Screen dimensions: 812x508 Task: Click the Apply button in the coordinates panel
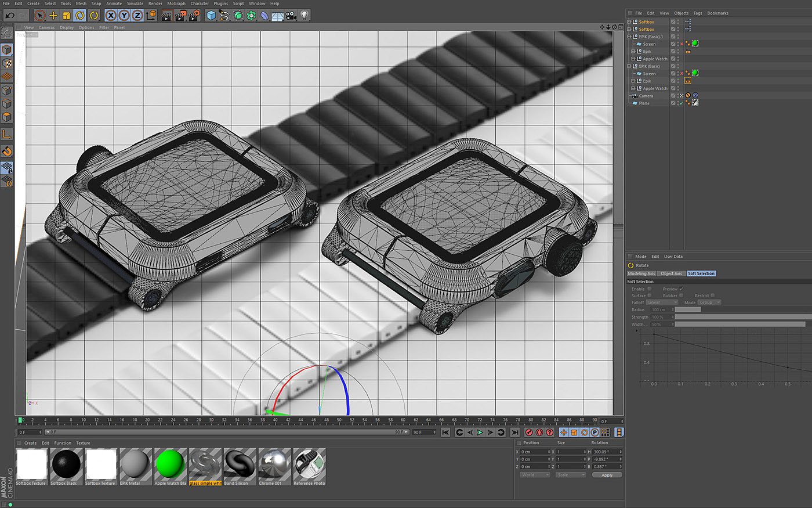[x=607, y=475]
